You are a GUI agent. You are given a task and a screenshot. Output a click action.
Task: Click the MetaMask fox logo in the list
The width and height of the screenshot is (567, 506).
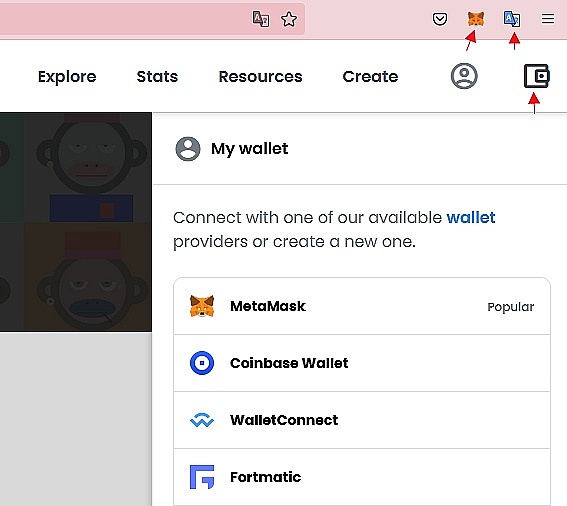(202, 306)
